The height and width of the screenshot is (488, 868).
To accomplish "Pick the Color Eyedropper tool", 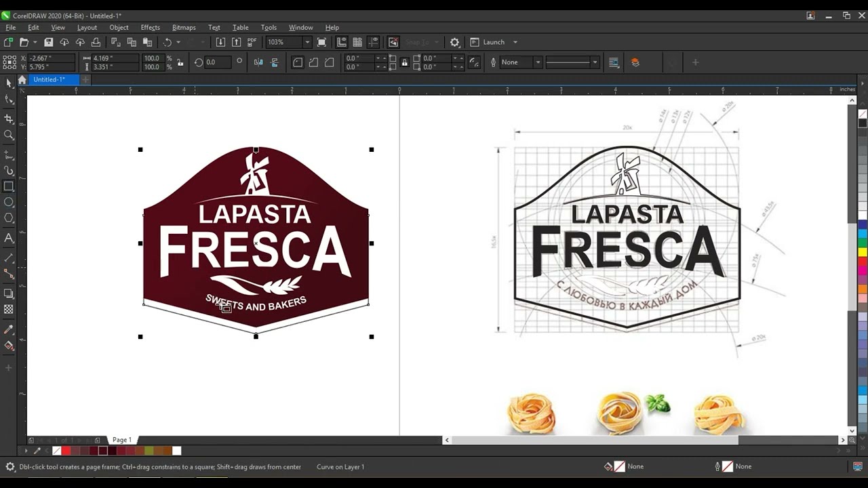I will 9,329.
